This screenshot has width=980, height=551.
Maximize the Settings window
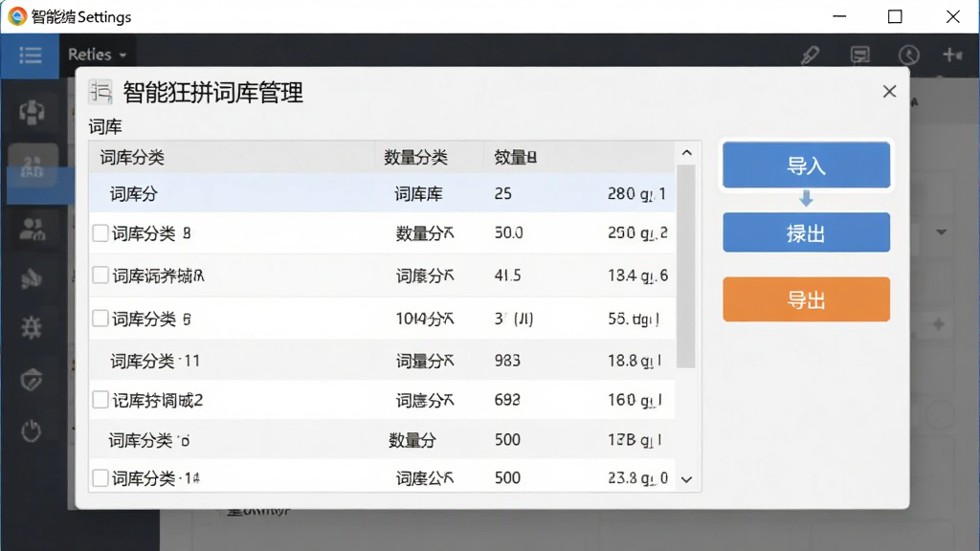(895, 16)
